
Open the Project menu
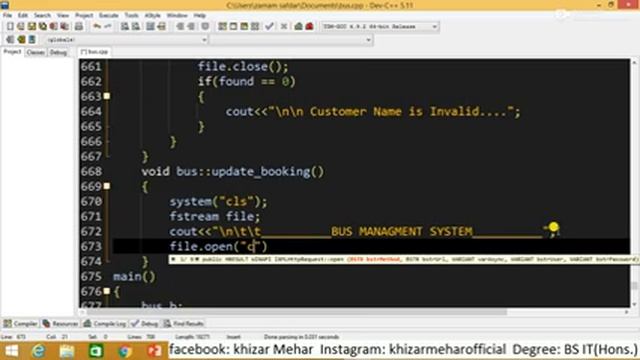pyautogui.click(x=84, y=15)
